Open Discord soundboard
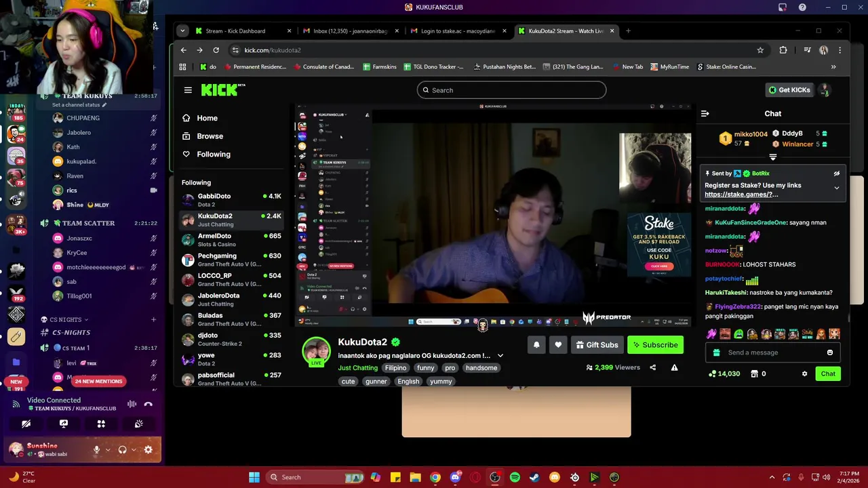 (x=139, y=424)
